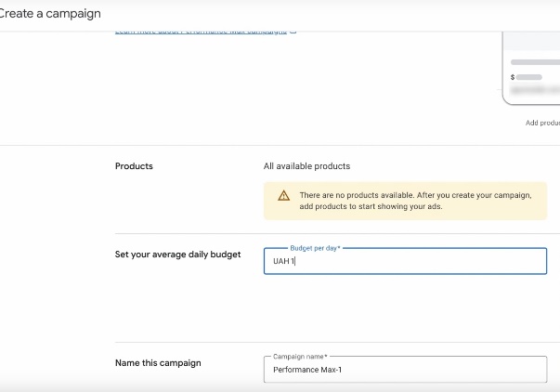Click the add products to start showing text
The image size is (560, 392).
371,206
